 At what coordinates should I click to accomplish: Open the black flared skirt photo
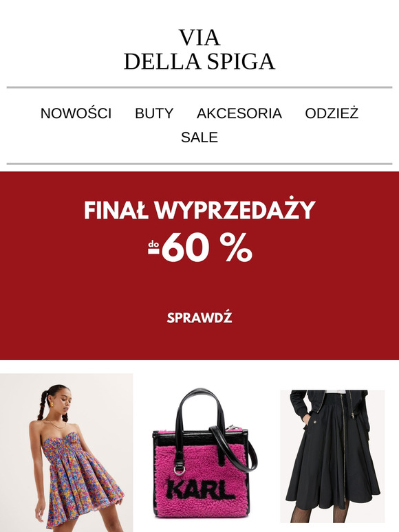pyautogui.click(x=332, y=456)
